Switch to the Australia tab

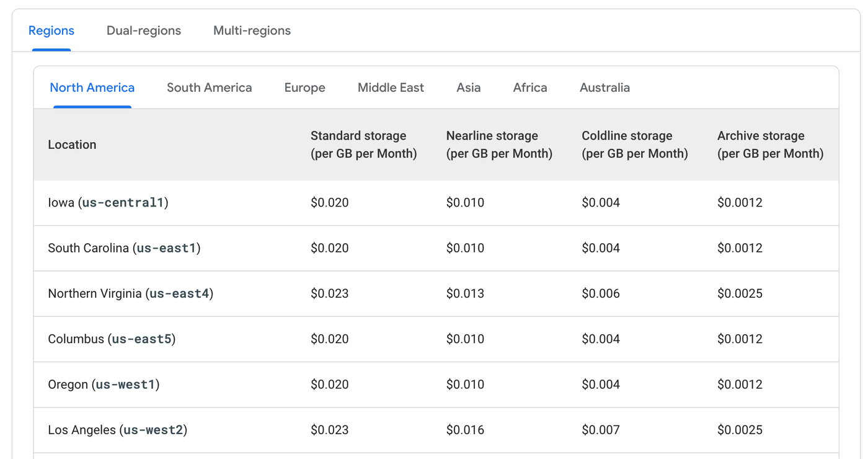[x=604, y=88]
